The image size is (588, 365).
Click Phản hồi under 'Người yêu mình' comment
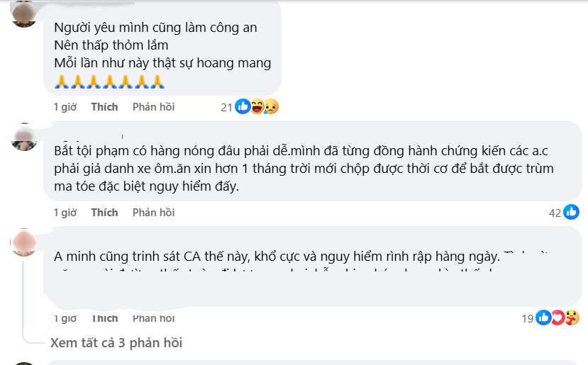(x=153, y=107)
